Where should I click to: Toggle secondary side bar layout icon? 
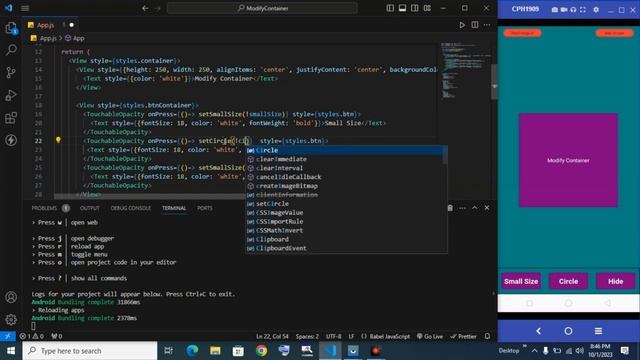click(415, 8)
